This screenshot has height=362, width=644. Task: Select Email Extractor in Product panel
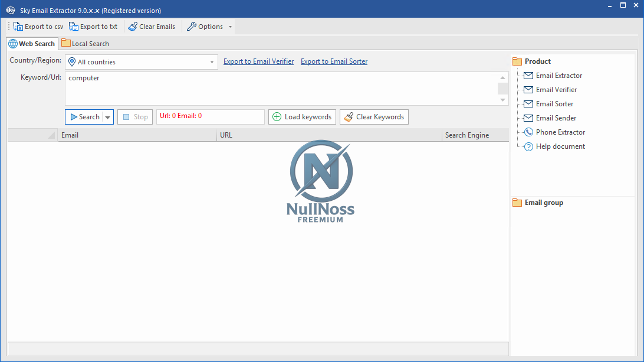[x=558, y=75]
